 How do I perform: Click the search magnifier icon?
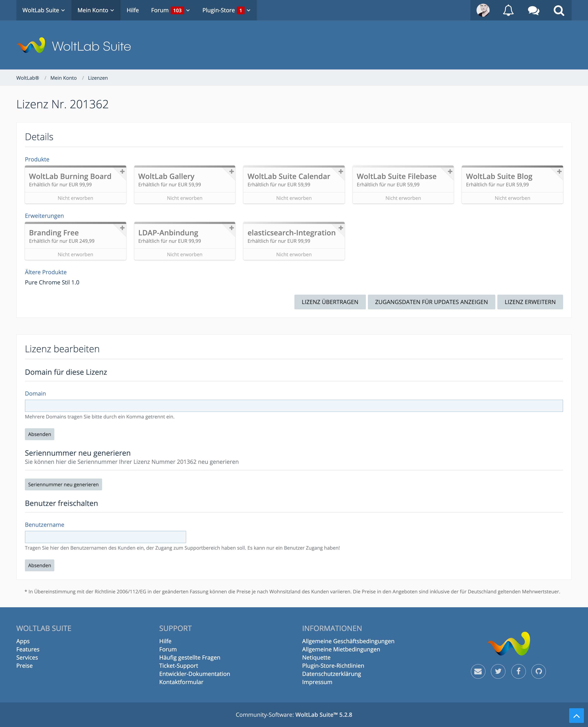[559, 10]
